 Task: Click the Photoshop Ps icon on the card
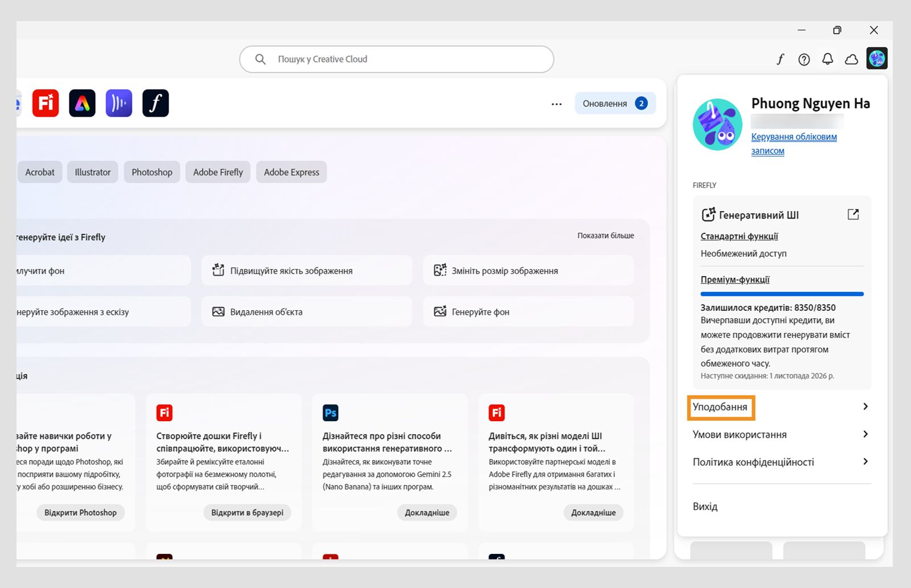[331, 413]
